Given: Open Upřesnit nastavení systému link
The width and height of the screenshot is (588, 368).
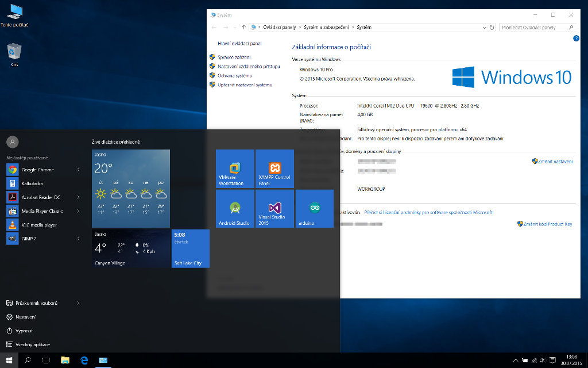Looking at the screenshot, I should point(245,85).
